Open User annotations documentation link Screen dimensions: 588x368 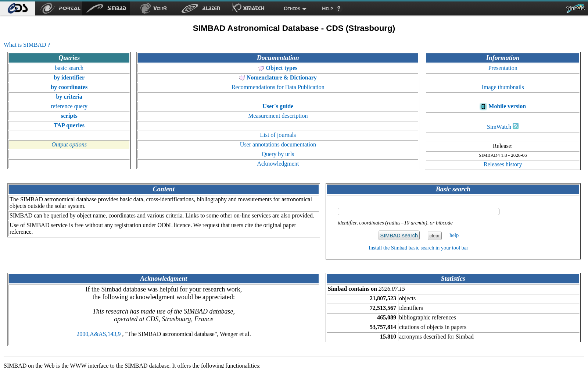(x=278, y=145)
